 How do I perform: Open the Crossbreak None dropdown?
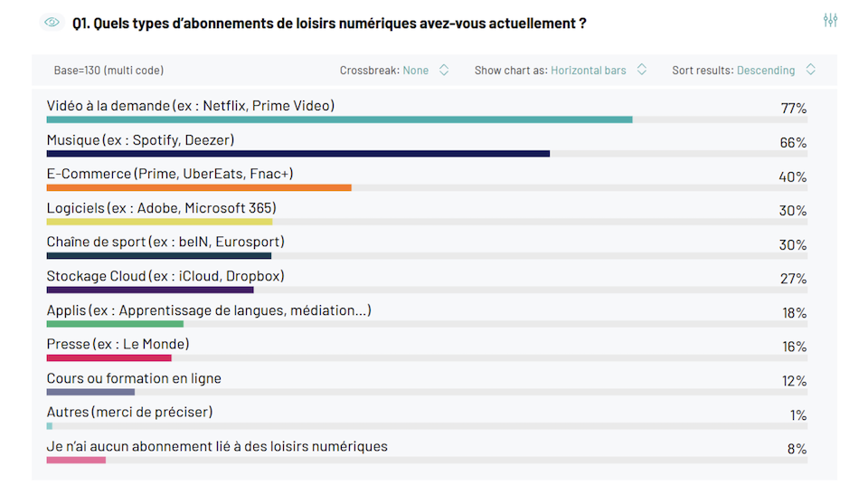(x=416, y=71)
